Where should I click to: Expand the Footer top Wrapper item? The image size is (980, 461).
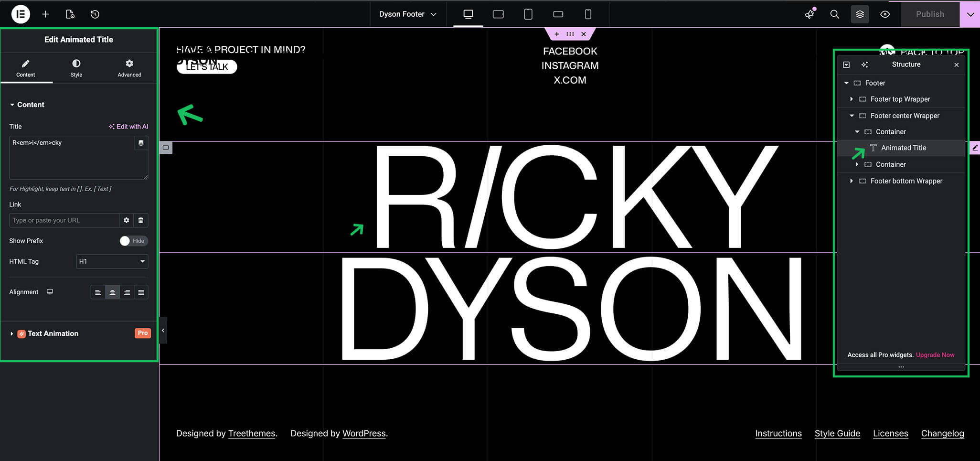tap(852, 99)
